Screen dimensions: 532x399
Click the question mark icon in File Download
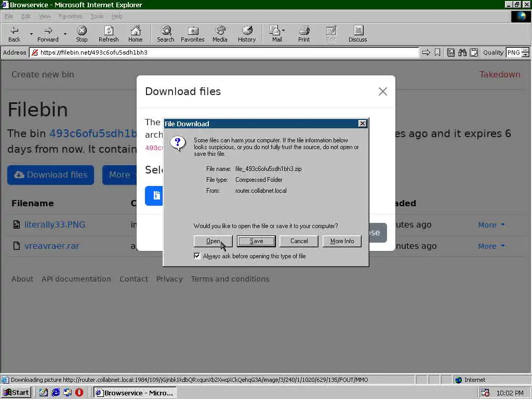[178, 143]
